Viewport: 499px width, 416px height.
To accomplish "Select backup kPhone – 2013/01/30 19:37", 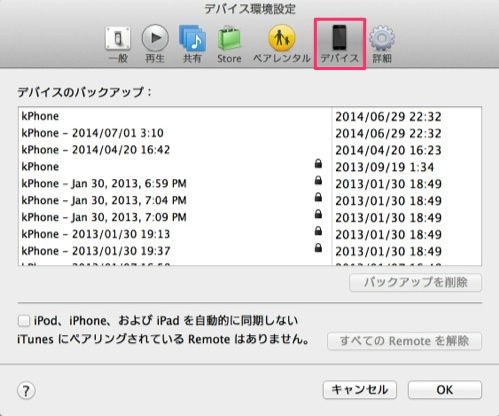I will [250, 251].
